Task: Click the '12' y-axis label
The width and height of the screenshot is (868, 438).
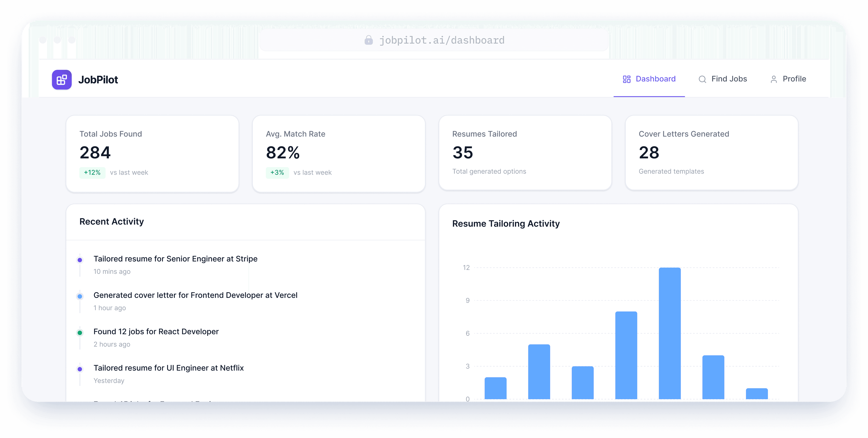Action: point(466,268)
